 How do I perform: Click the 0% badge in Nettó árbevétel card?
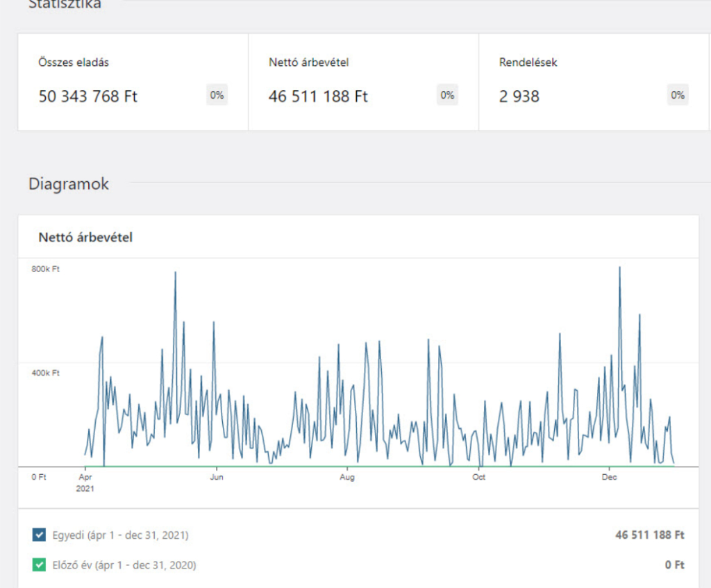[x=447, y=96]
